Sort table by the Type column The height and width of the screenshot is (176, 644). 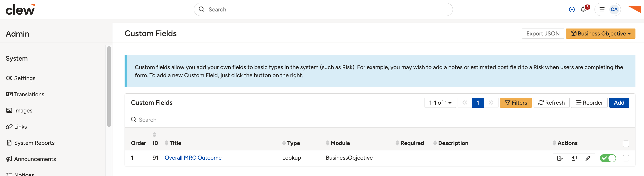(x=284, y=143)
